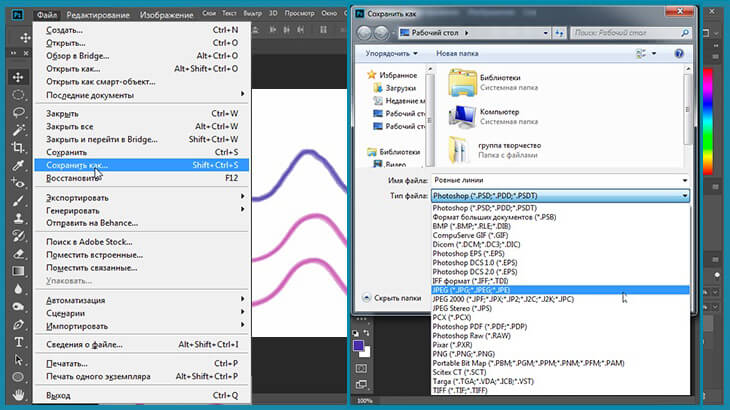Select the Pen tool
This screenshot has height=410, width=730.
coord(18,324)
